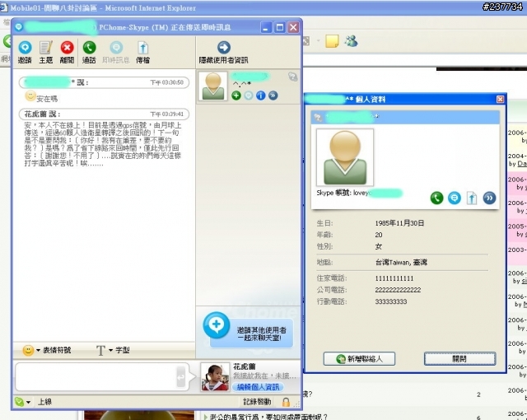Click the contact avatar in chat side panel
Image resolution: width=527 pixels, height=420 pixels.
[x=212, y=86]
